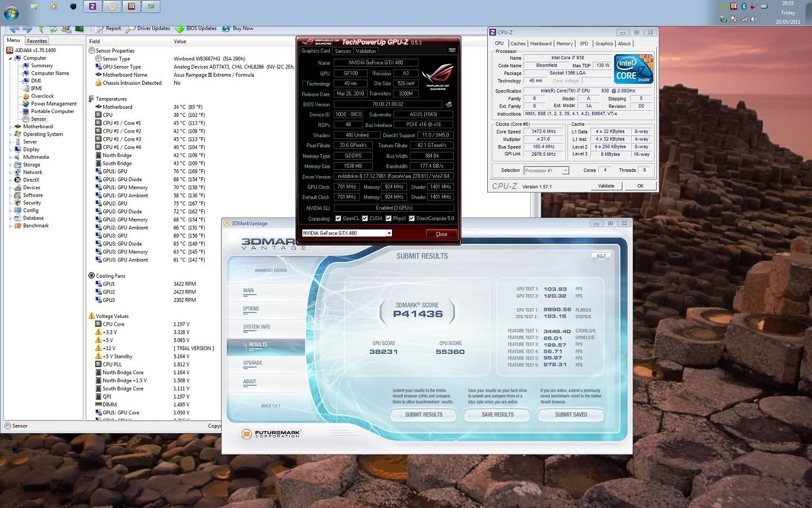The height and width of the screenshot is (508, 812).
Task: Click Bluetooth tray icon
Action: (744, 6)
